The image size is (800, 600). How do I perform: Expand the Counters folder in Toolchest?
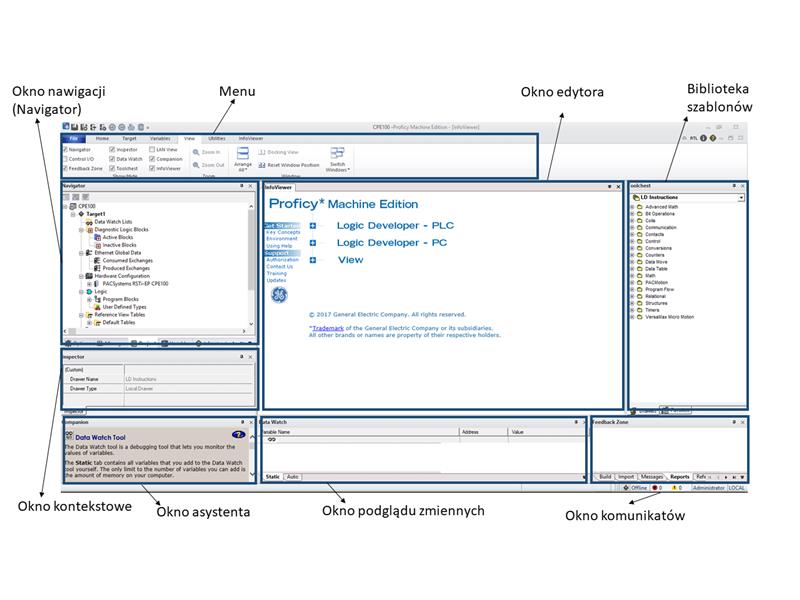pyautogui.click(x=633, y=255)
